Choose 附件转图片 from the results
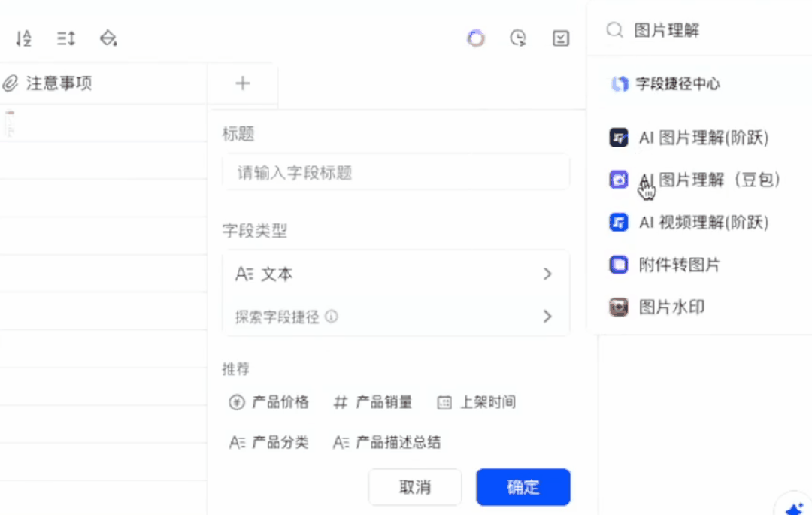The image size is (812, 515). [x=665, y=265]
